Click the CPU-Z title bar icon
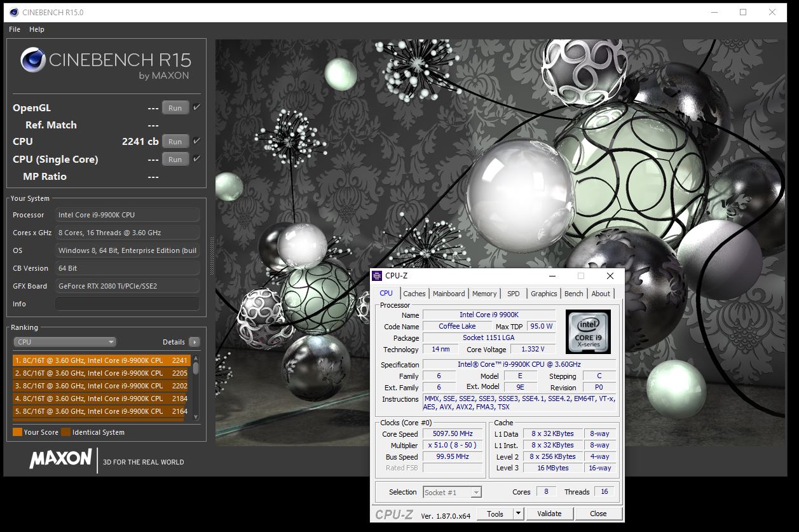This screenshot has width=799, height=532. [x=378, y=276]
